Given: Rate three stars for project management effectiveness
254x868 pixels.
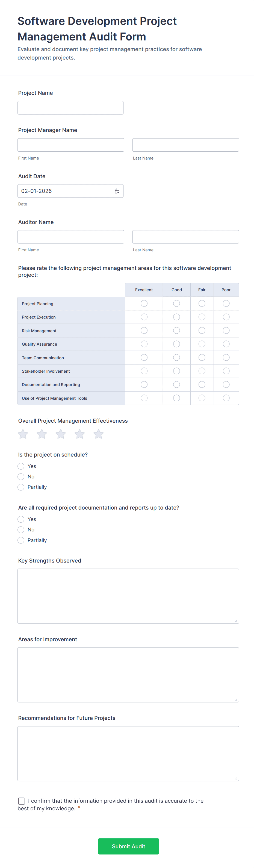Looking at the screenshot, I should 60,434.
